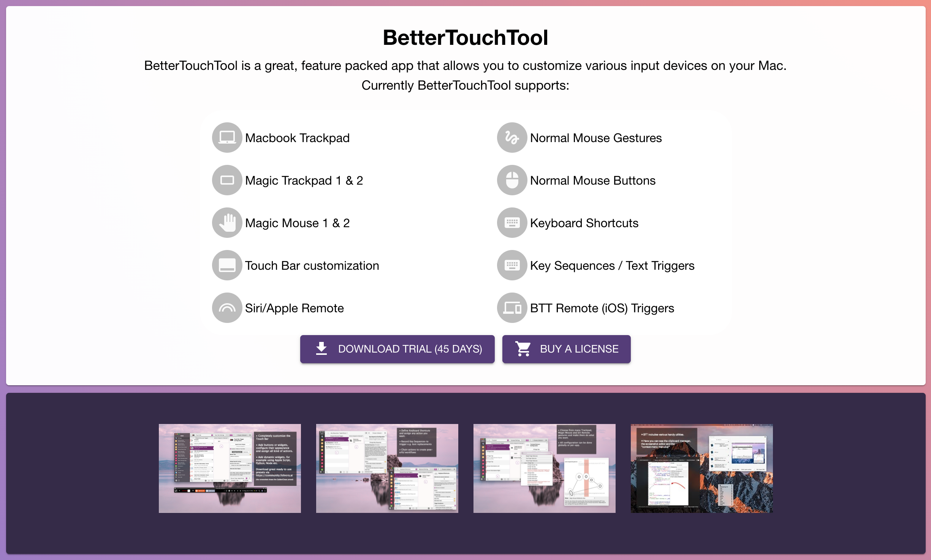Image resolution: width=931 pixels, height=560 pixels.
Task: Open the trackpad gestures screenshot thumbnail
Action: coord(544,468)
